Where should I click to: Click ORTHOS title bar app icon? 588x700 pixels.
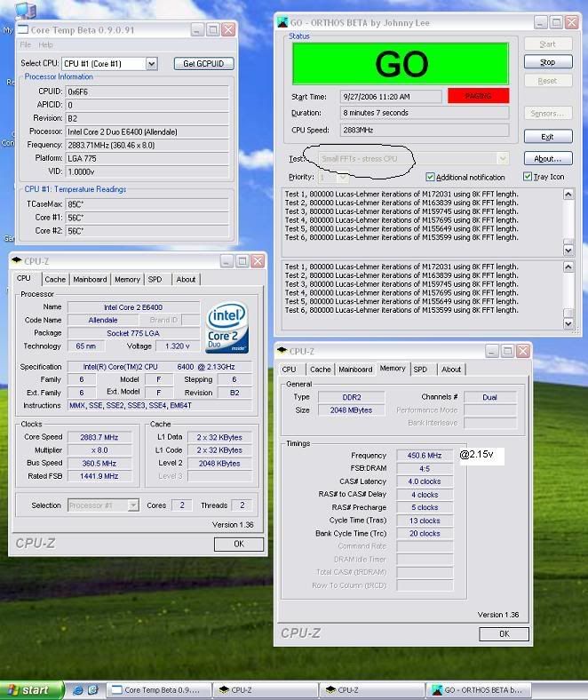[x=282, y=22]
